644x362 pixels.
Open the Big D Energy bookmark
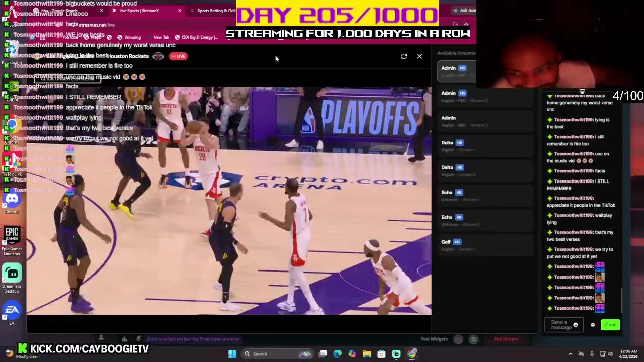(196, 37)
